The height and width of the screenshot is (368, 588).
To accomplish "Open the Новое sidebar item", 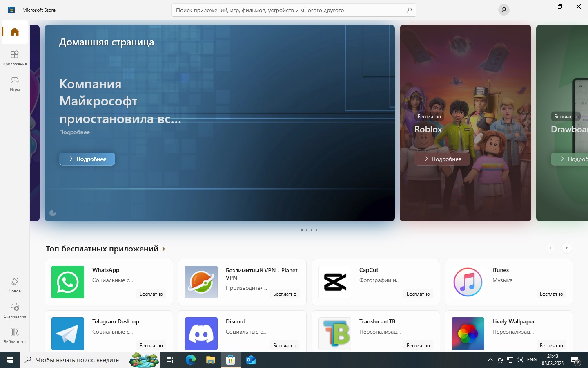I will 15,285.
